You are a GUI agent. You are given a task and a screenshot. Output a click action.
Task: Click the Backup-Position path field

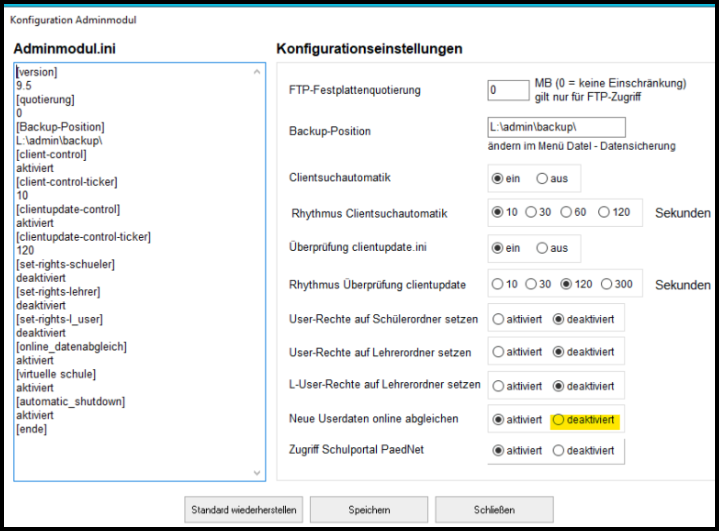point(556,127)
